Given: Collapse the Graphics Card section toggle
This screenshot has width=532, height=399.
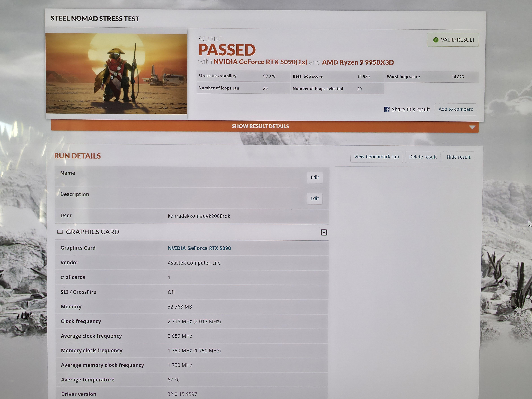Looking at the screenshot, I should pos(324,232).
